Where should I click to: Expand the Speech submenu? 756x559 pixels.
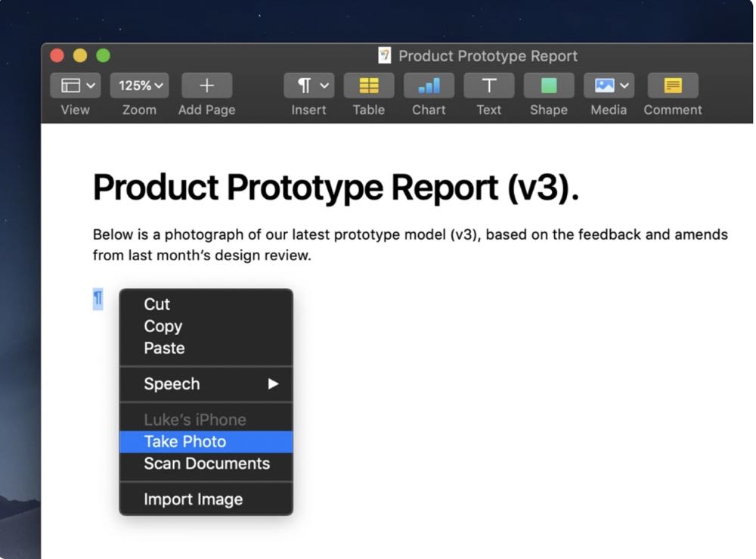coord(206,384)
